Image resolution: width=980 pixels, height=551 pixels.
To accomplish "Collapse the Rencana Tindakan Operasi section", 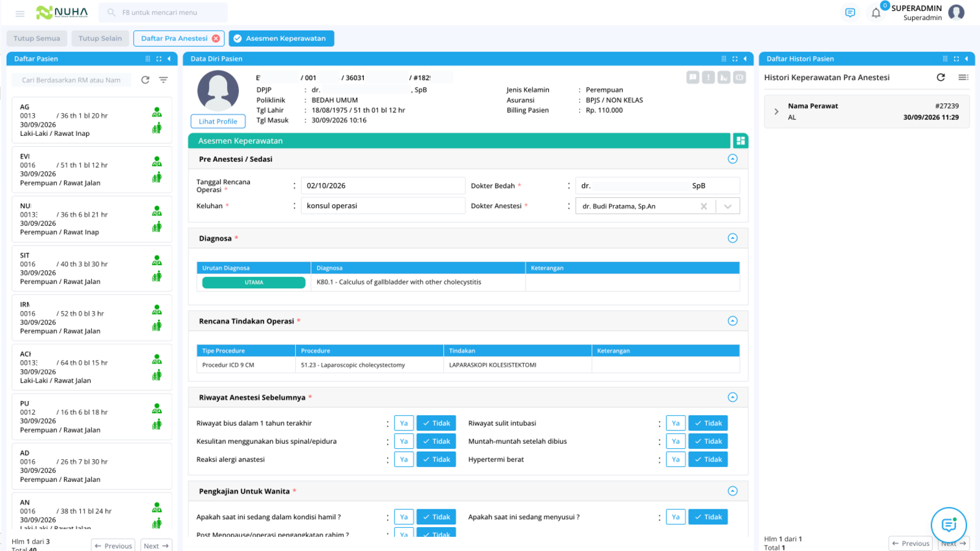I will [733, 321].
